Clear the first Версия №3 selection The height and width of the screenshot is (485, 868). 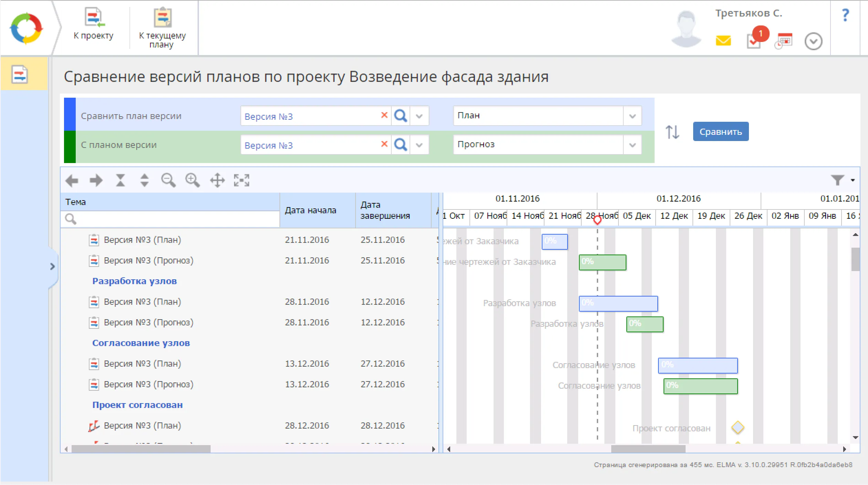tap(384, 115)
